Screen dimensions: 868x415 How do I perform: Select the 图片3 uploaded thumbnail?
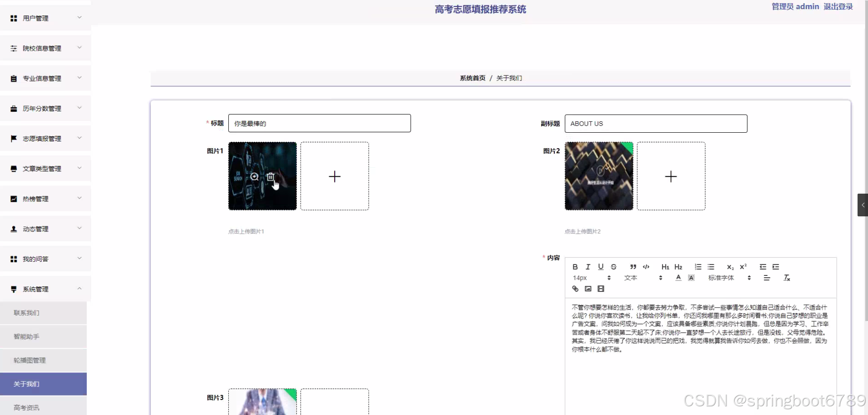pos(262,402)
